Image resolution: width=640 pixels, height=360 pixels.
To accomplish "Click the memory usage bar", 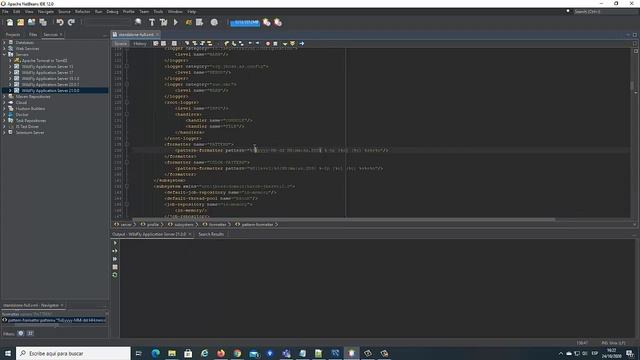I will [245, 22].
